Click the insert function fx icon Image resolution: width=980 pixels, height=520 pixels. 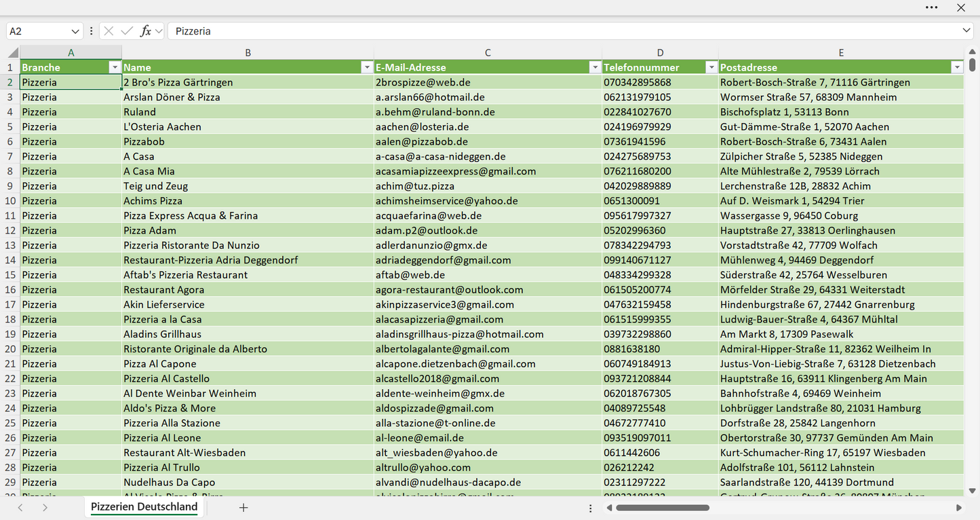(x=145, y=31)
